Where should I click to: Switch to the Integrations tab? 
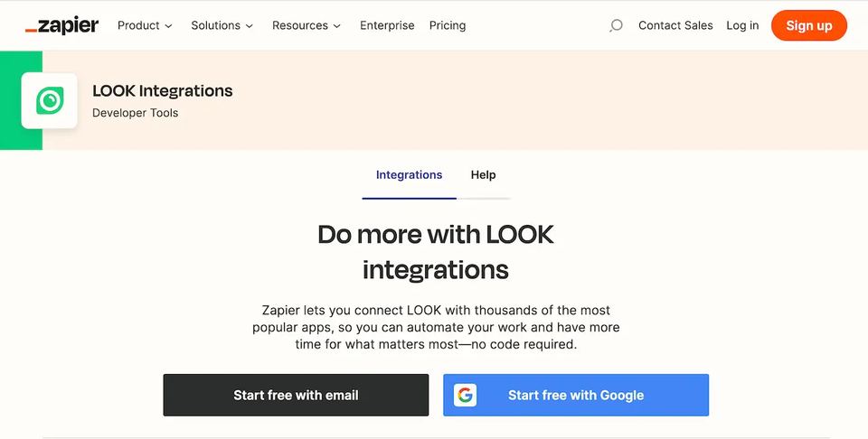tap(409, 174)
